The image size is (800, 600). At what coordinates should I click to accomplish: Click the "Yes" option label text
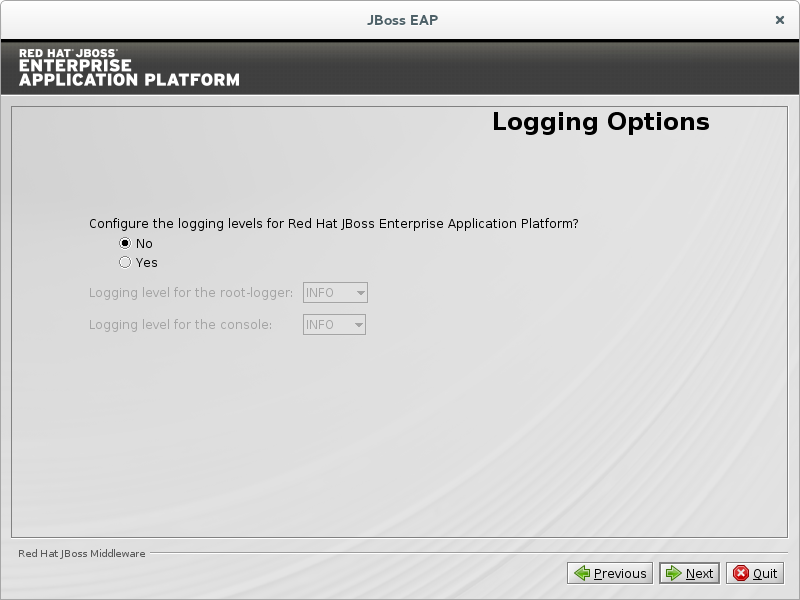pos(147,262)
